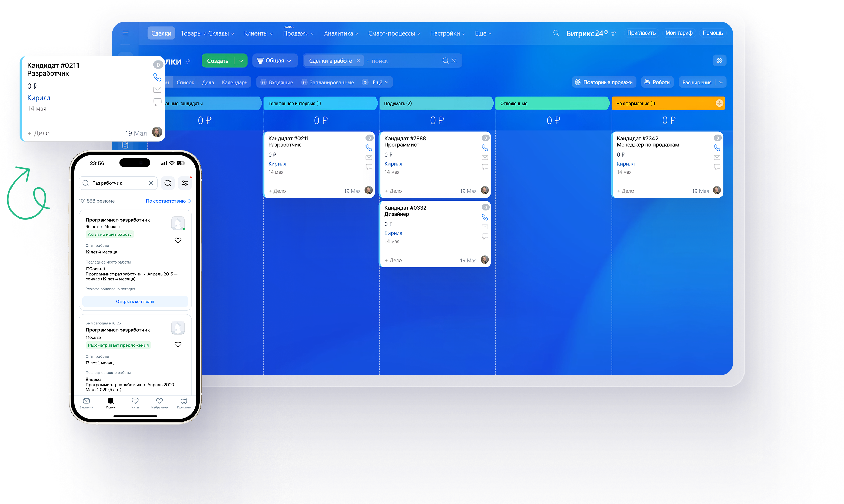Click the Роботы button
The height and width of the screenshot is (504, 844).
point(657,82)
